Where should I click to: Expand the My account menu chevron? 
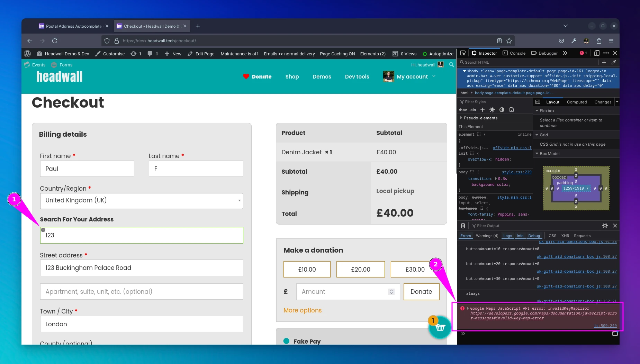click(434, 76)
